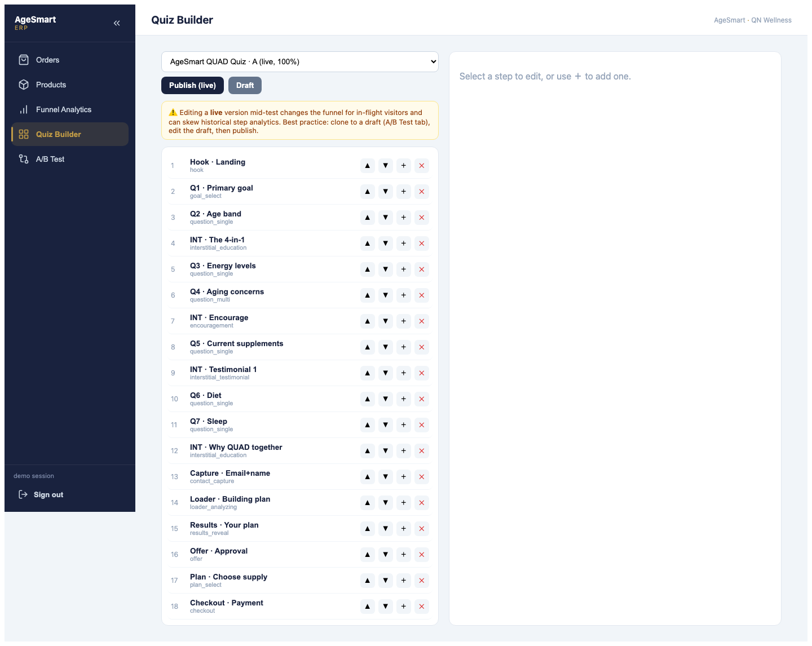Delete the Q1 · Primary goal step

point(422,192)
